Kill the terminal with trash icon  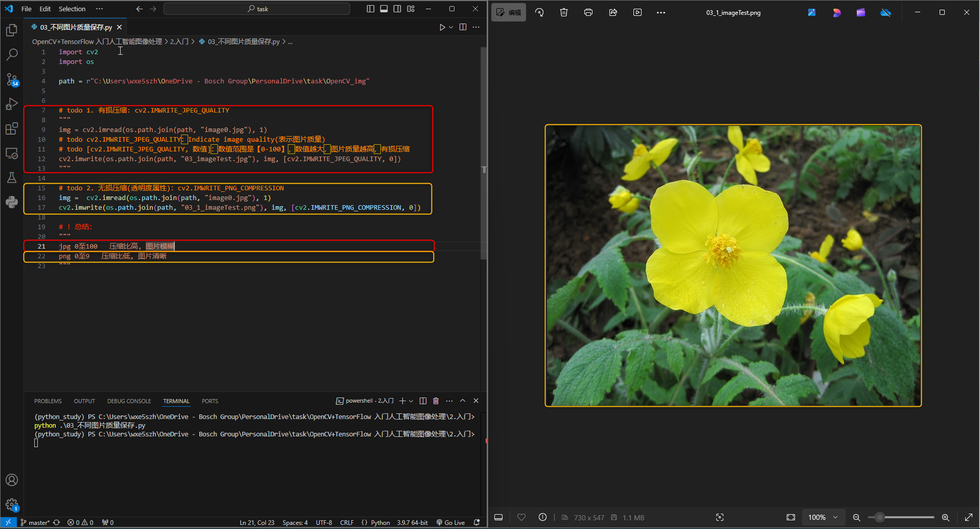(x=436, y=401)
